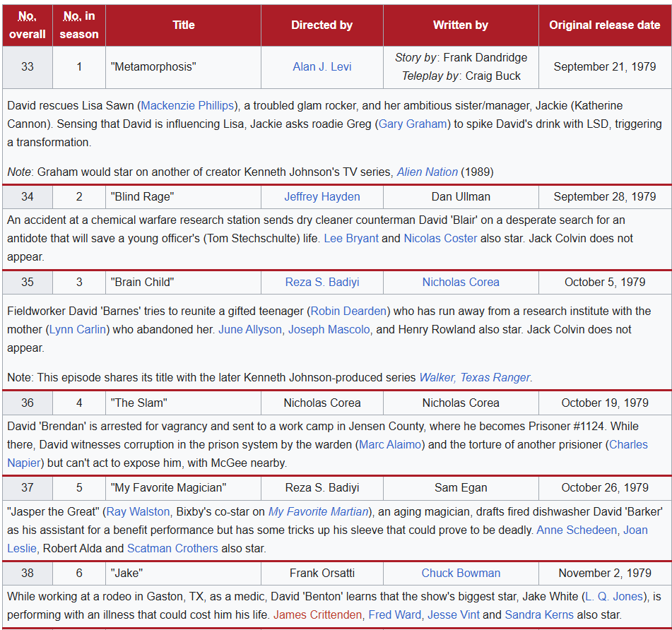The height and width of the screenshot is (630, 672).
Task: Click the Mackenzie Phillips link
Action: point(187,105)
